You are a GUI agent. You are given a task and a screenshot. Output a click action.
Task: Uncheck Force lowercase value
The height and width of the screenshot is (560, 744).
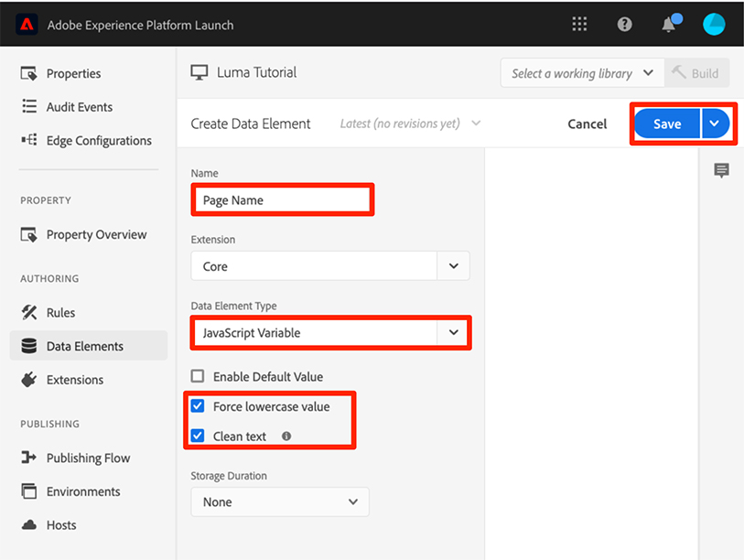point(198,406)
